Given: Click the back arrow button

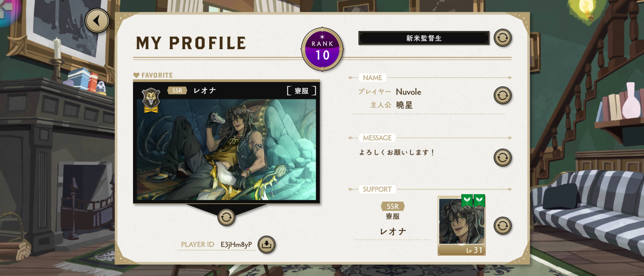Looking at the screenshot, I should [x=97, y=21].
